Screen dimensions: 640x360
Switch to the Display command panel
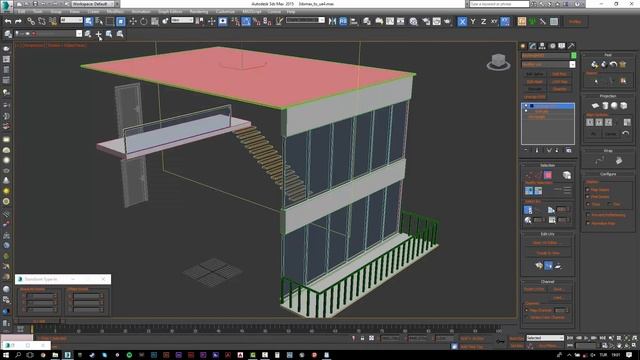[x=562, y=46]
